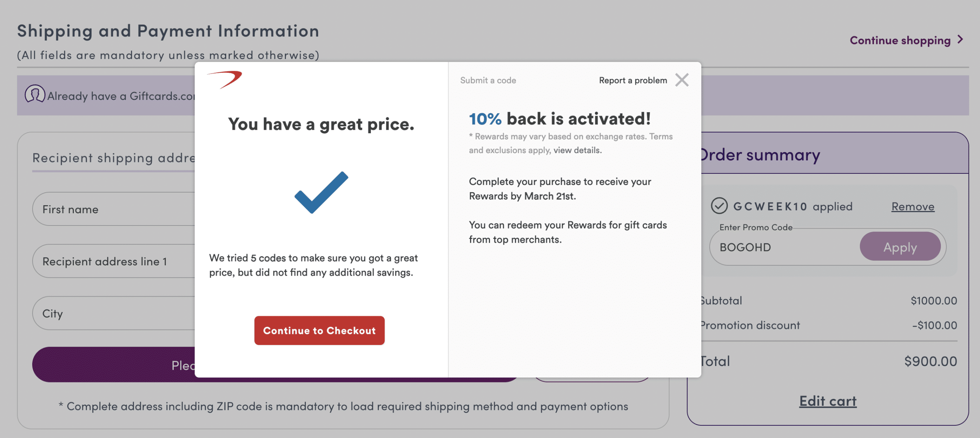Click into Recipient address line 1 field
The height and width of the screenshot is (438, 980).
click(115, 261)
